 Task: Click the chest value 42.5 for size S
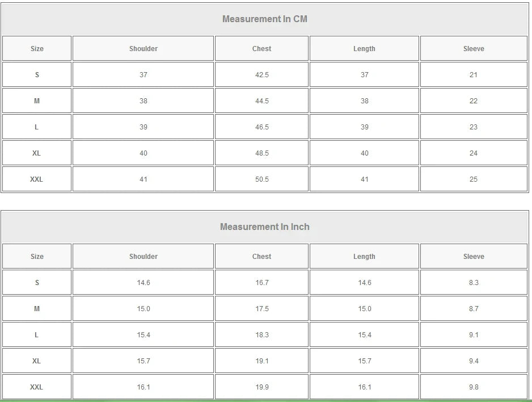click(x=261, y=75)
